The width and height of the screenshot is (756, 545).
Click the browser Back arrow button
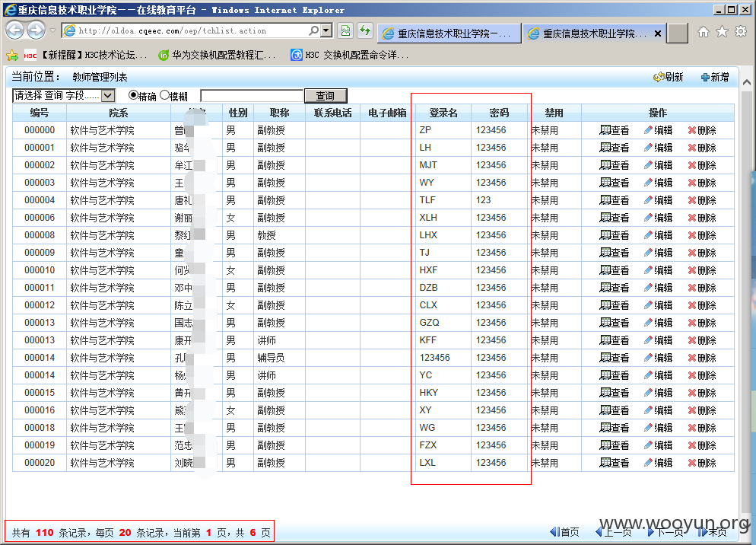pyautogui.click(x=15, y=30)
